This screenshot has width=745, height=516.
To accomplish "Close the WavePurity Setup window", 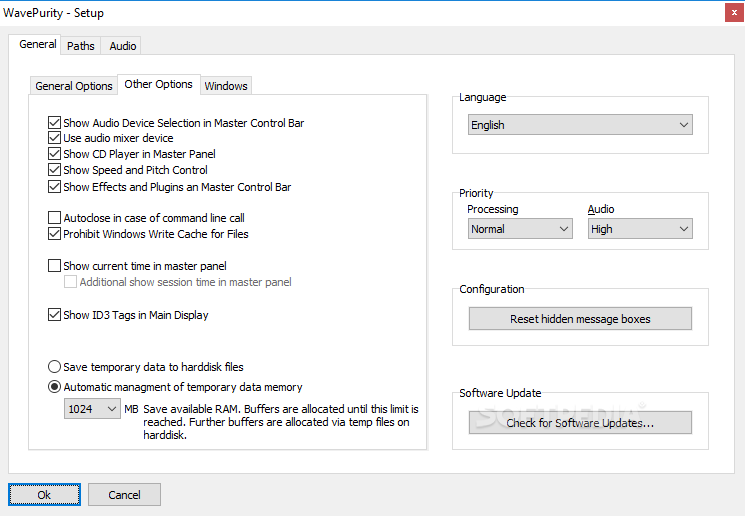I will [x=734, y=13].
